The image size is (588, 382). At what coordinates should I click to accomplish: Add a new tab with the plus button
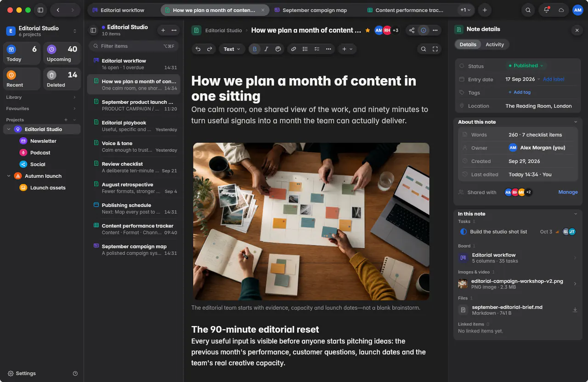(484, 10)
